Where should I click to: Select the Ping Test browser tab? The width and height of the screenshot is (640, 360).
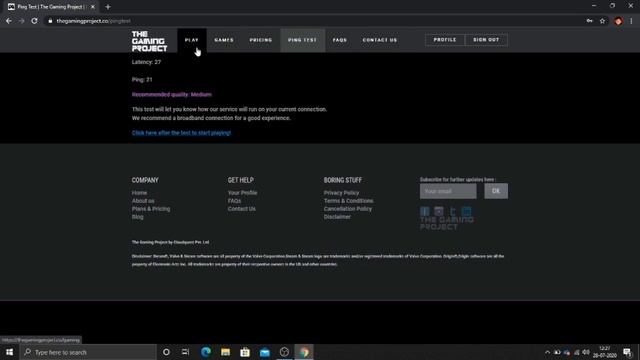click(50, 7)
